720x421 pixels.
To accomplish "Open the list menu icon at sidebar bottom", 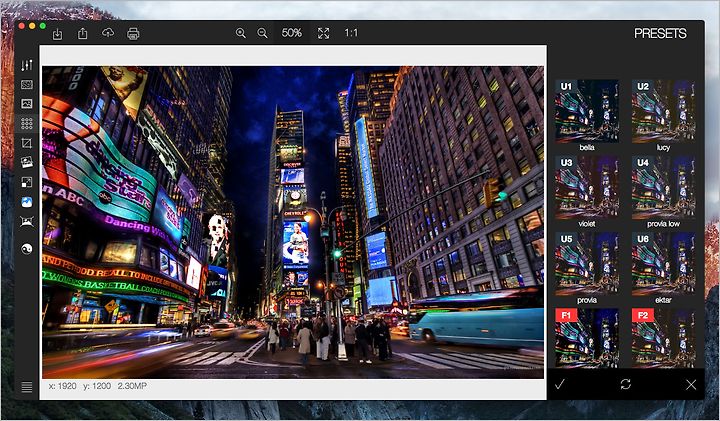I will [x=27, y=387].
